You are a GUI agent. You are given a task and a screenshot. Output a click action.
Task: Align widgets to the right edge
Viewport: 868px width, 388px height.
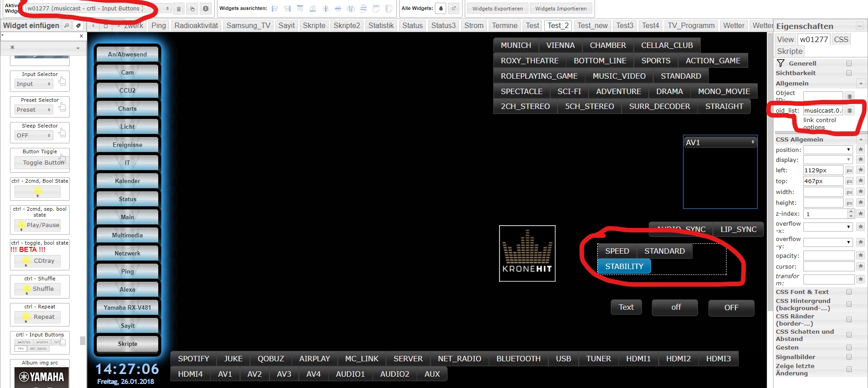click(x=288, y=9)
